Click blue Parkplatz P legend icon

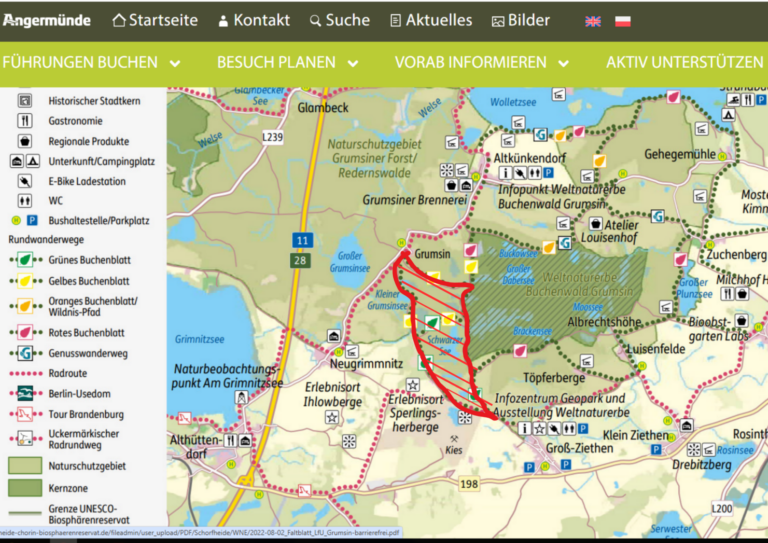point(32,220)
